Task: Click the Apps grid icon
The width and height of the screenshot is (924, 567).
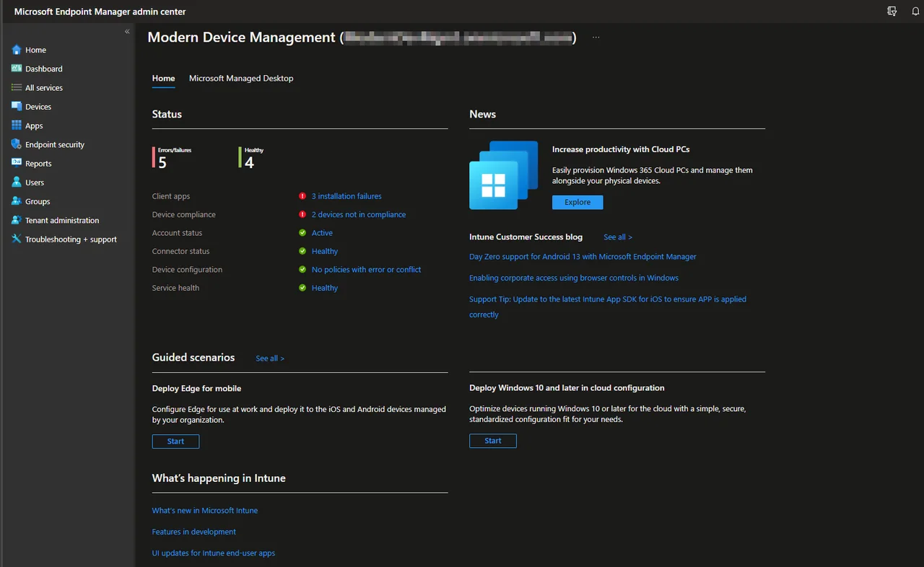Action: coord(17,126)
